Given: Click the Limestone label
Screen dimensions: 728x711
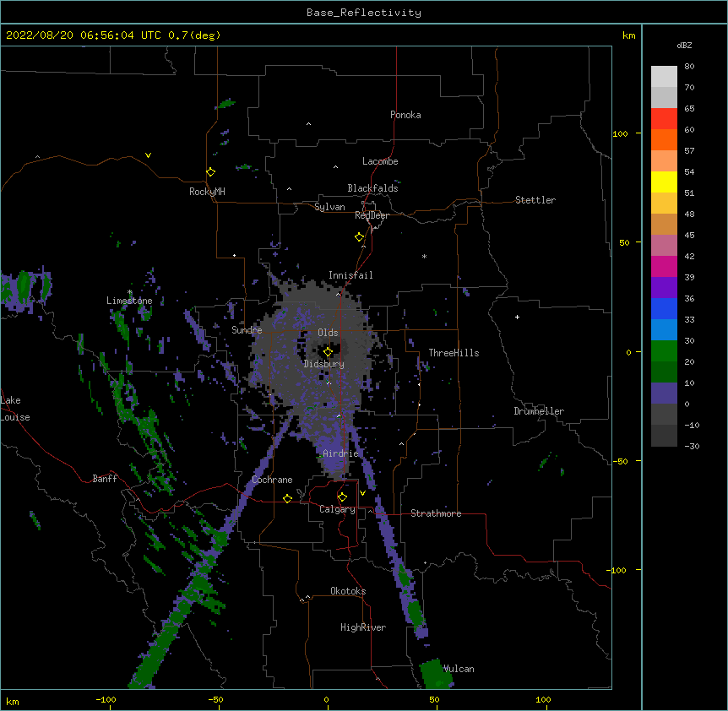Looking at the screenshot, I should pyautogui.click(x=129, y=301).
